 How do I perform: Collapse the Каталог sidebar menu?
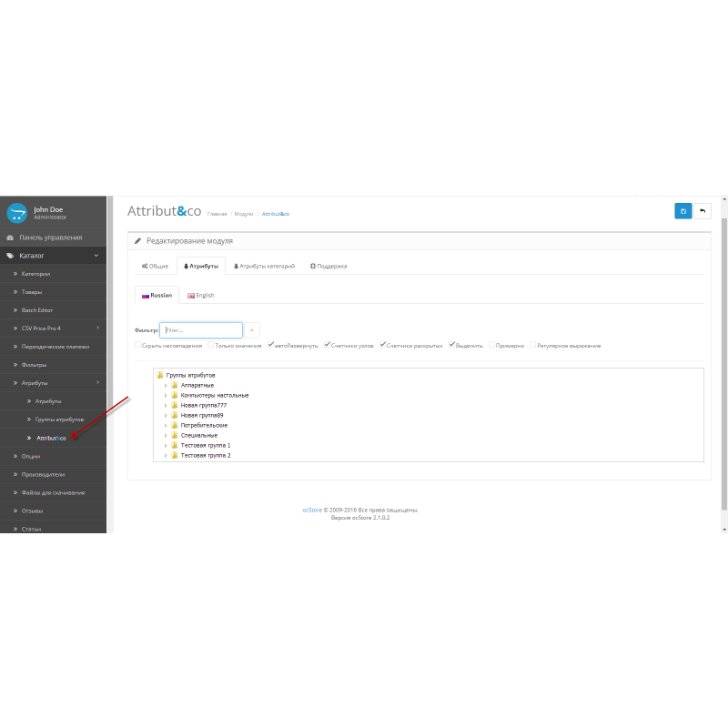pyautogui.click(x=96, y=256)
